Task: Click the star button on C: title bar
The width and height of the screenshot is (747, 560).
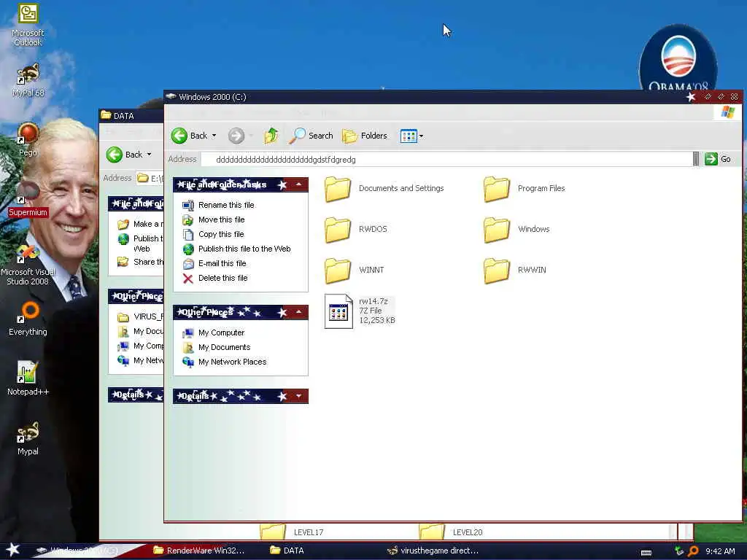Action: click(x=691, y=97)
